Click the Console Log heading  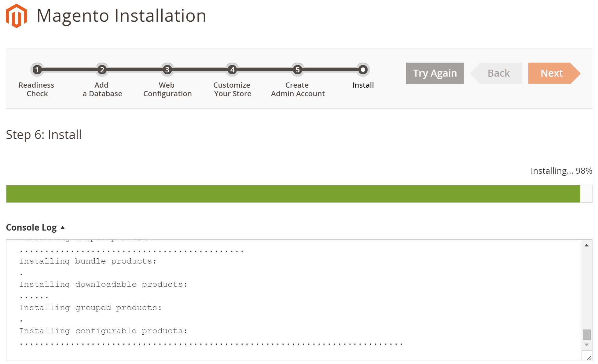[x=31, y=227]
